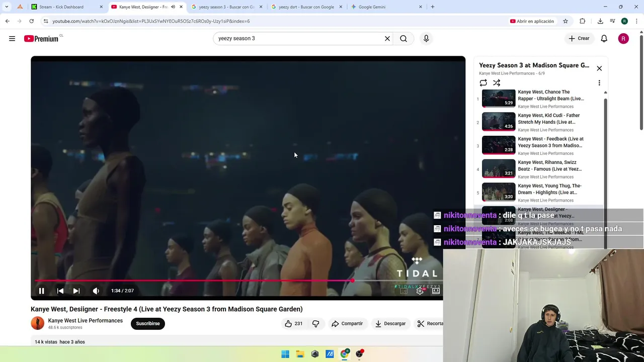Open File Explorer from taskbar
The image size is (644, 362).
tap(300, 354)
